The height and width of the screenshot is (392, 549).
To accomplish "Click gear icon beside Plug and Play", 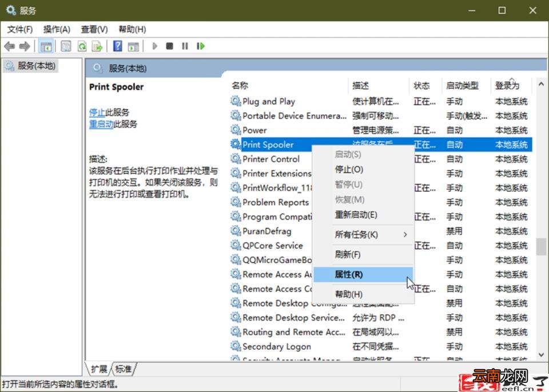I will click(236, 101).
